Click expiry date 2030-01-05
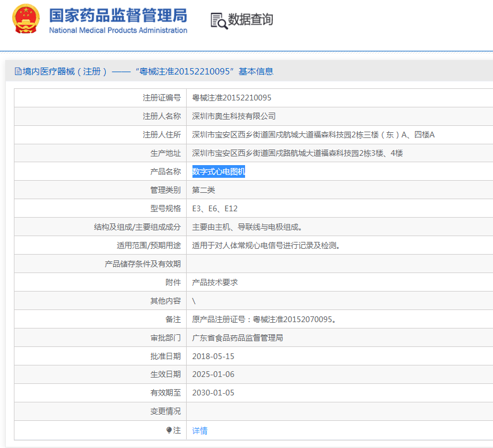Image resolution: width=493 pixels, height=448 pixels. pyautogui.click(x=213, y=393)
